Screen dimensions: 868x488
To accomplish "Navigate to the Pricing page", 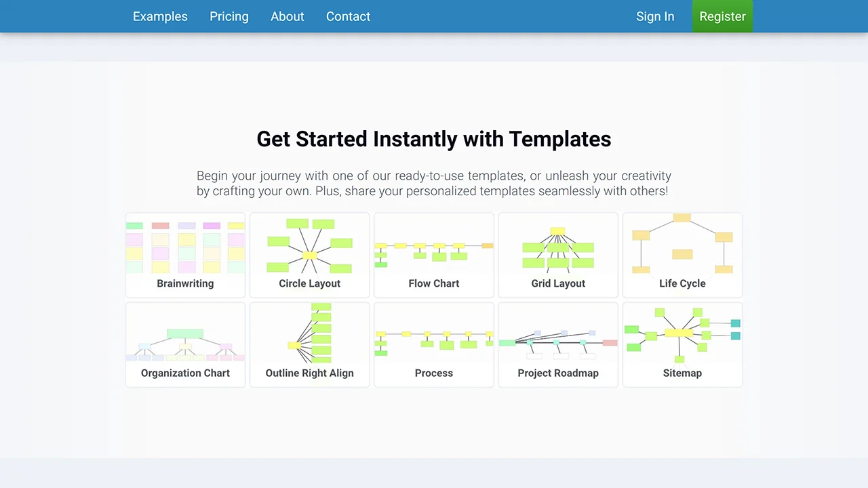I will point(229,16).
